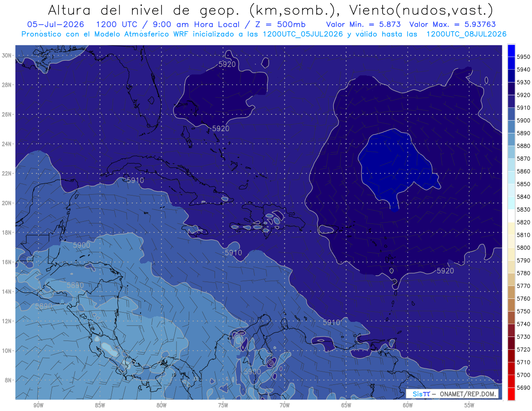Click the 18N latitude axis label
Viewport: 532px width, 411px height.
[7, 232]
